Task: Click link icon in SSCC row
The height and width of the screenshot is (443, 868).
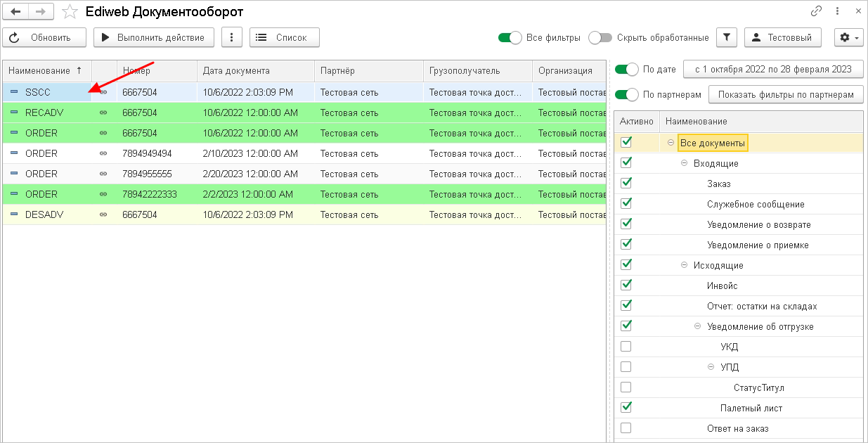Action: (103, 92)
